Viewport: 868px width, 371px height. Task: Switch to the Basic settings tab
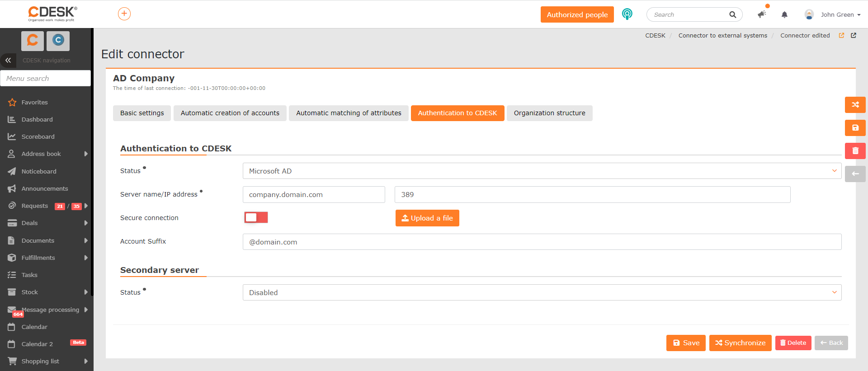click(142, 113)
